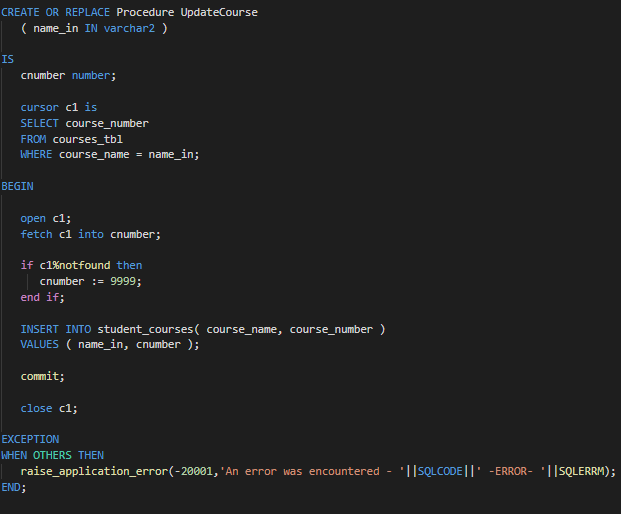
Task: Click 'student_courses' in INSERT statement
Action: click(x=145, y=329)
